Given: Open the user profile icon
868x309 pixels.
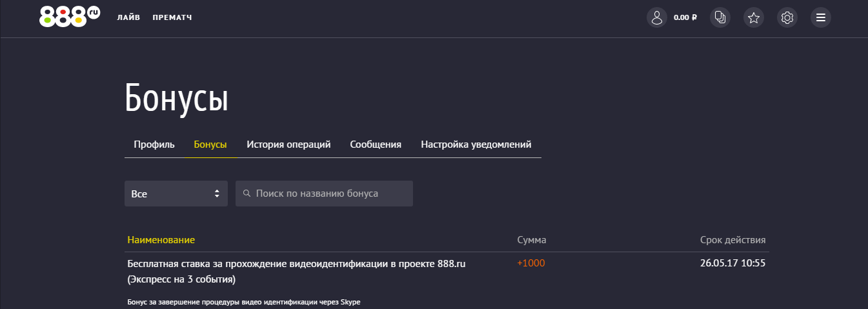Looking at the screenshot, I should tap(657, 17).
